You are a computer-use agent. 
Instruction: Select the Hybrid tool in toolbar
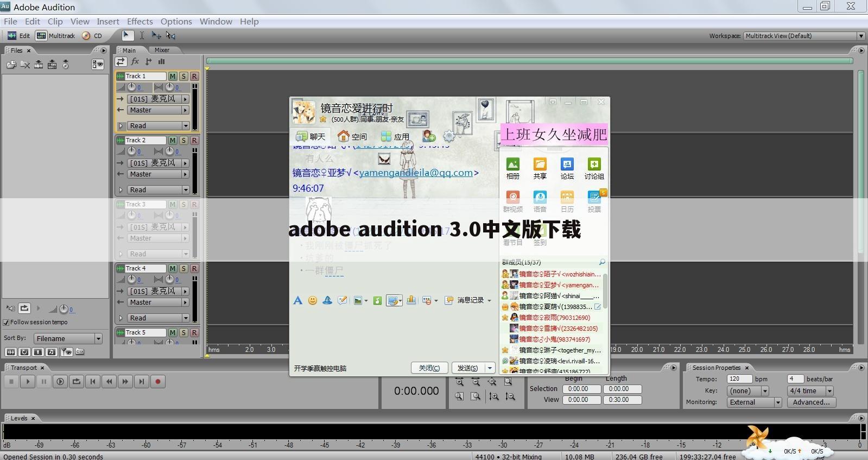tap(127, 35)
